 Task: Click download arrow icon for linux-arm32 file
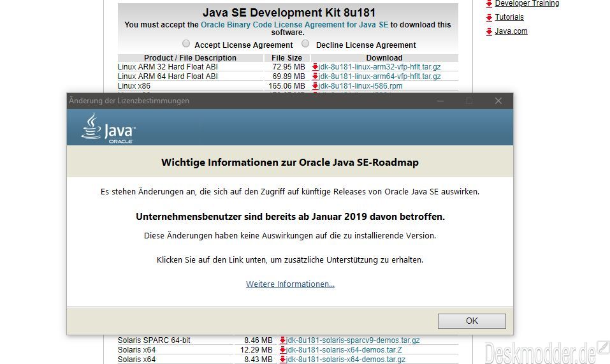pyautogui.click(x=315, y=67)
